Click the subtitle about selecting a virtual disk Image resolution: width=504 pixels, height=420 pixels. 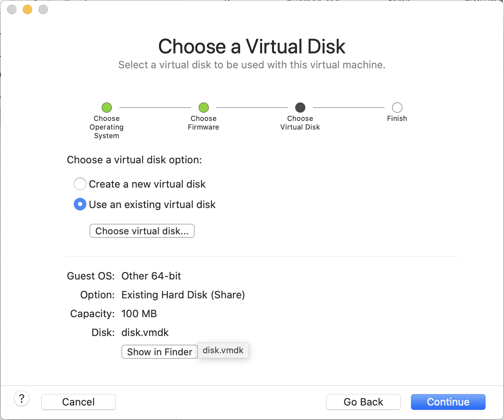(x=252, y=65)
